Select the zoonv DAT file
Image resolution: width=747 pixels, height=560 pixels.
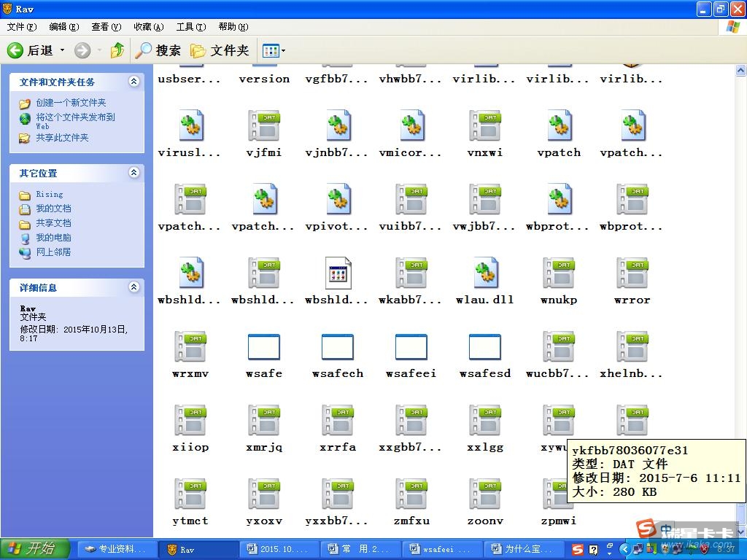pos(484,494)
